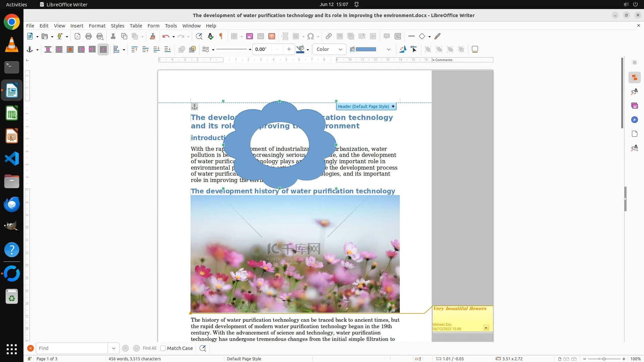Viewport: 644px width, 362px height.
Task: Open the Format menu
Action: (97, 26)
